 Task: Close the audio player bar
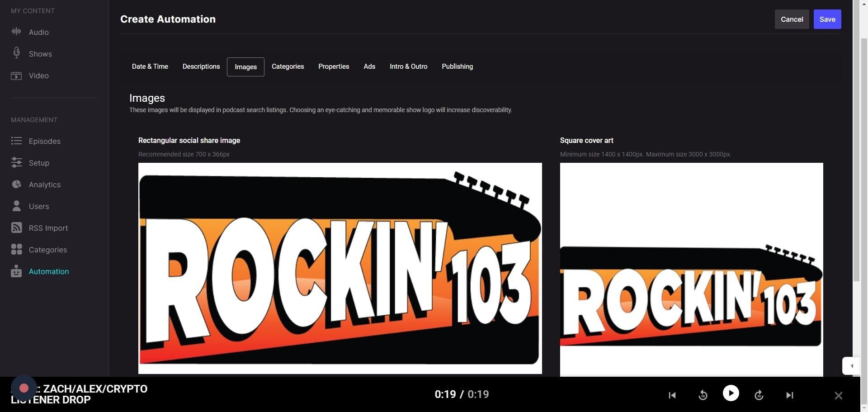[839, 396]
